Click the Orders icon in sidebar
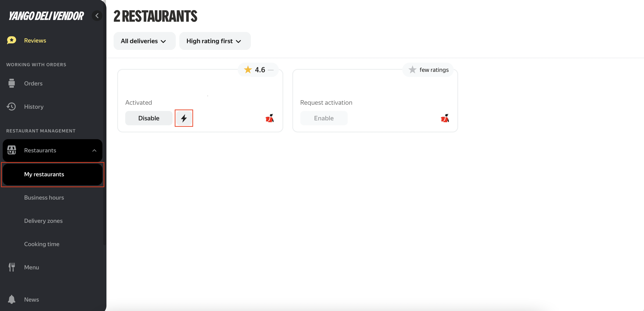 coord(11,83)
